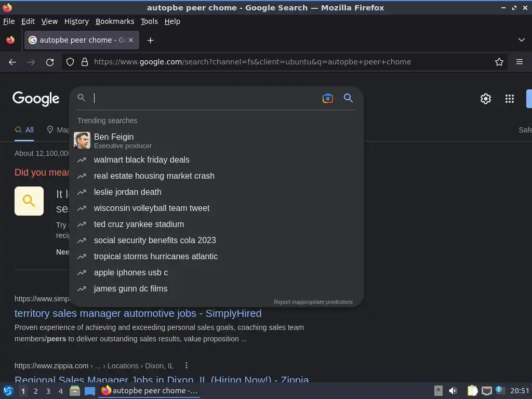Open the History menu
Viewport: 532px width, 399px height.
tap(77, 21)
